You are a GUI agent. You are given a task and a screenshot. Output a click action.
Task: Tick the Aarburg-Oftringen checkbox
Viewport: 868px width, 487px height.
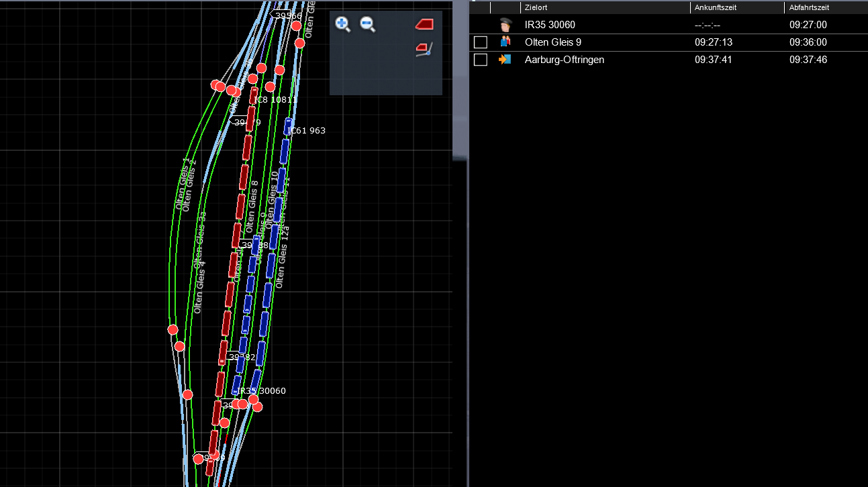pos(480,60)
